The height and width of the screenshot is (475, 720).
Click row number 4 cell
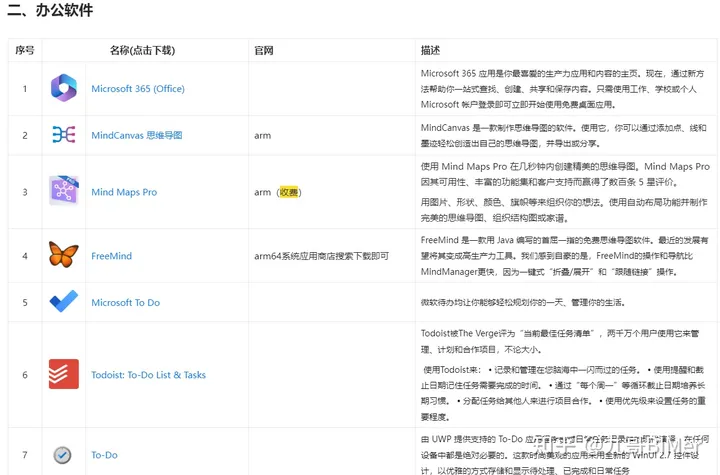point(25,256)
